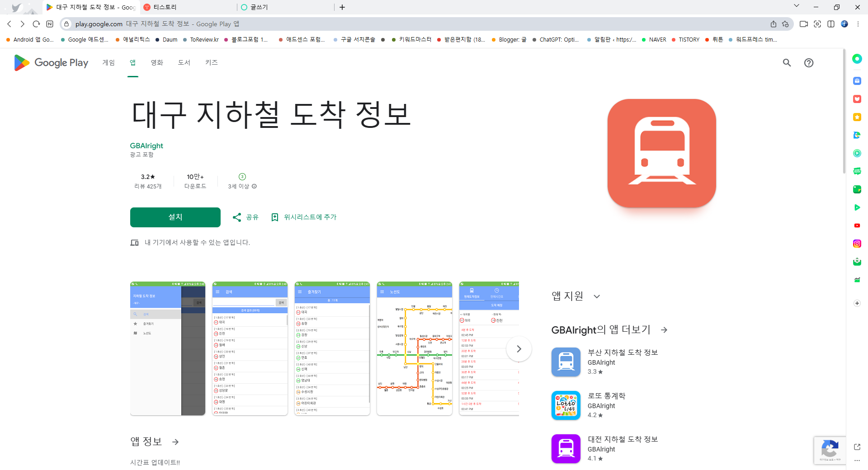The height and width of the screenshot is (470, 868).
Task: Open YouTube from the browser sidebar
Action: [x=857, y=226]
